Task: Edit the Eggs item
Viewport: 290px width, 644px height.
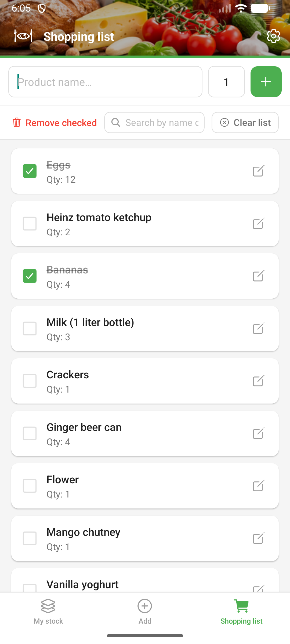Action: click(259, 171)
